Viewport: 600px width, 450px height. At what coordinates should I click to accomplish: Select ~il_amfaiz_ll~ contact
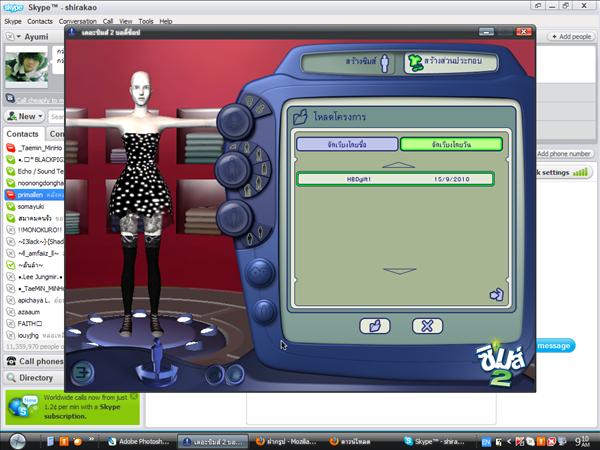point(34,253)
